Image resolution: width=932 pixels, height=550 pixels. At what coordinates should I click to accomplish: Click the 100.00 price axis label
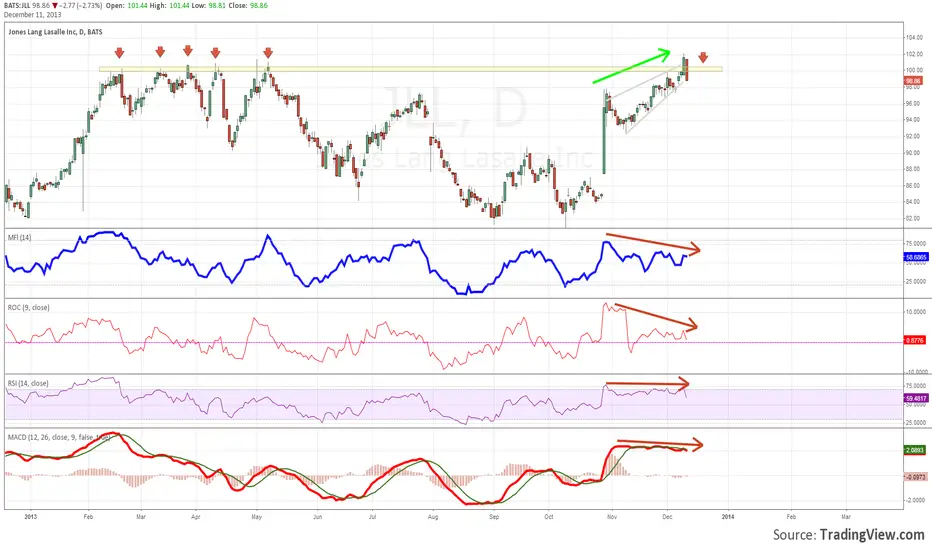914,70
